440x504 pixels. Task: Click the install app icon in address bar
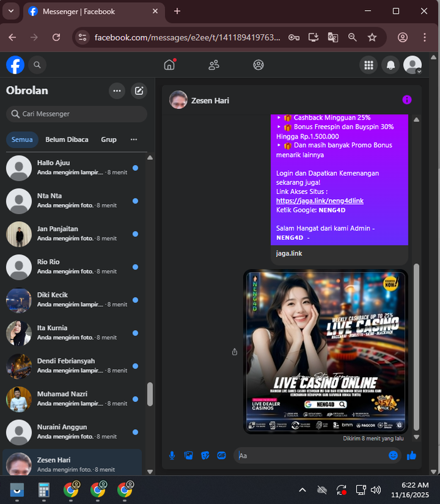[x=313, y=38]
